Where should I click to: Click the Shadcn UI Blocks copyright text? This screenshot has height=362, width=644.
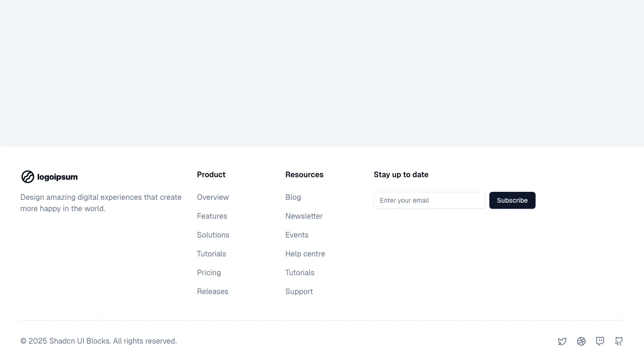pyautogui.click(x=98, y=341)
